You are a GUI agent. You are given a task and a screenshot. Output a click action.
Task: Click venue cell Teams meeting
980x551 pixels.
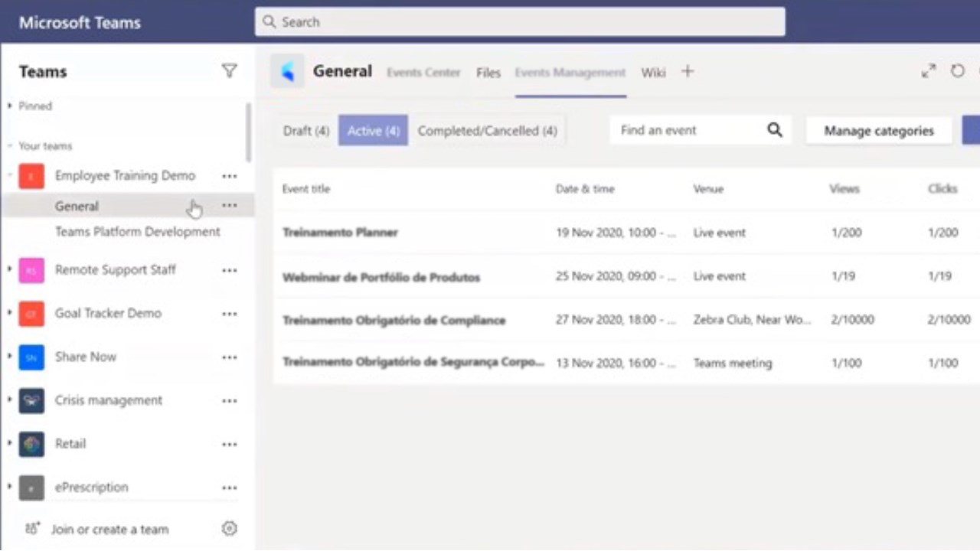pos(733,364)
